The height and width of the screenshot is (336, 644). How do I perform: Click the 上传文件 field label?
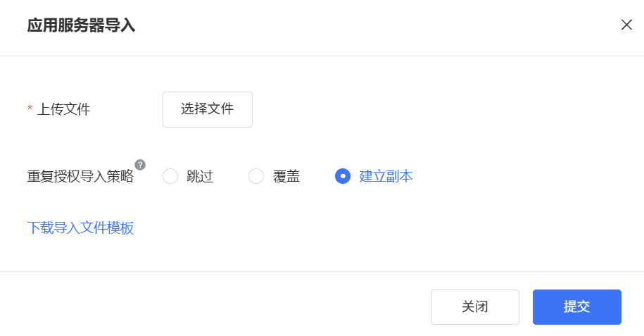coord(63,109)
